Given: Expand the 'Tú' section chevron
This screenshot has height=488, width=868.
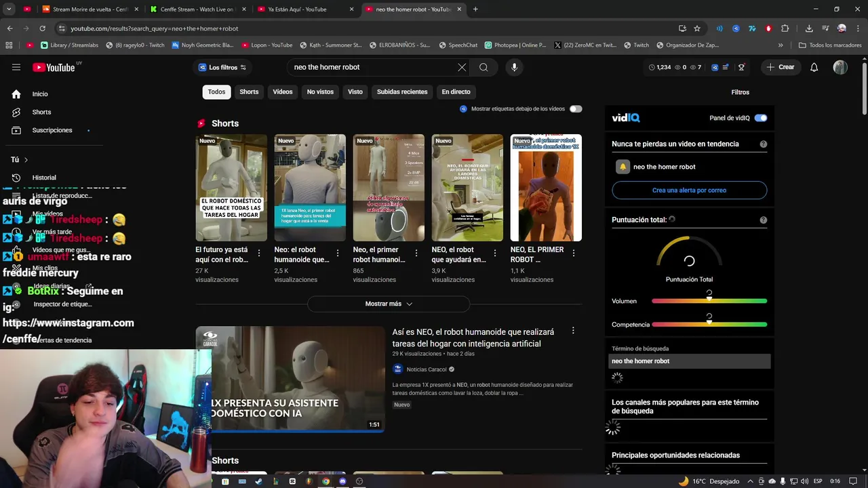Looking at the screenshot, I should tap(26, 160).
